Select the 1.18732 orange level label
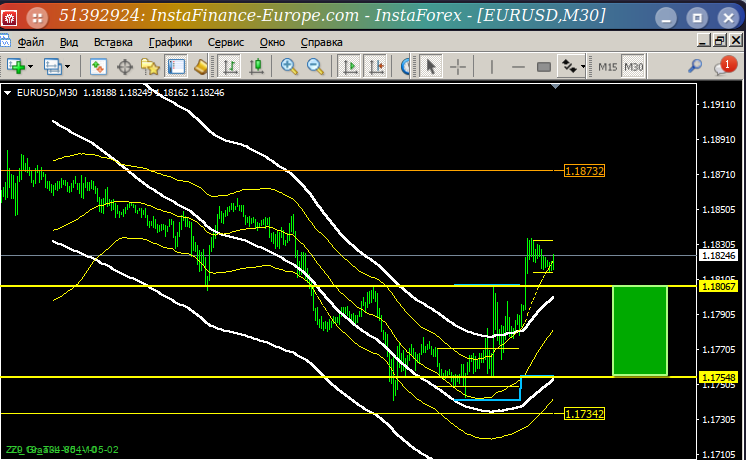Viewport: 746px width, 460px height. (x=584, y=170)
